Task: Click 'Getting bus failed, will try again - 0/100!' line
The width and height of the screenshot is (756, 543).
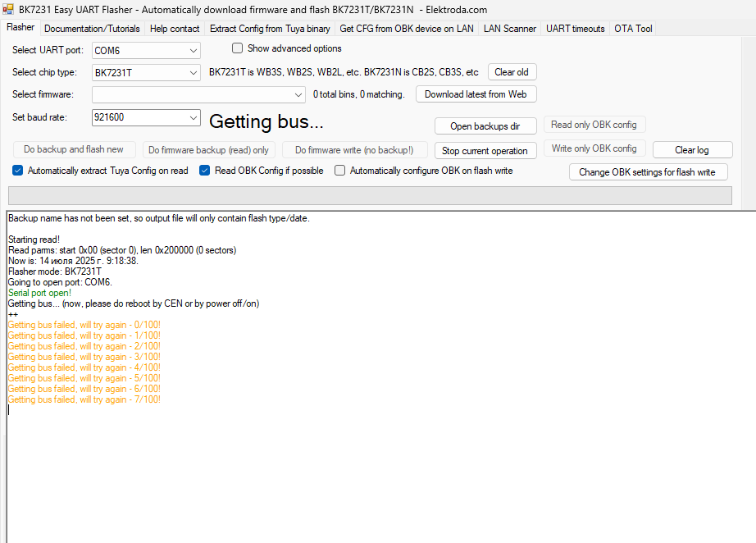Action: click(84, 325)
